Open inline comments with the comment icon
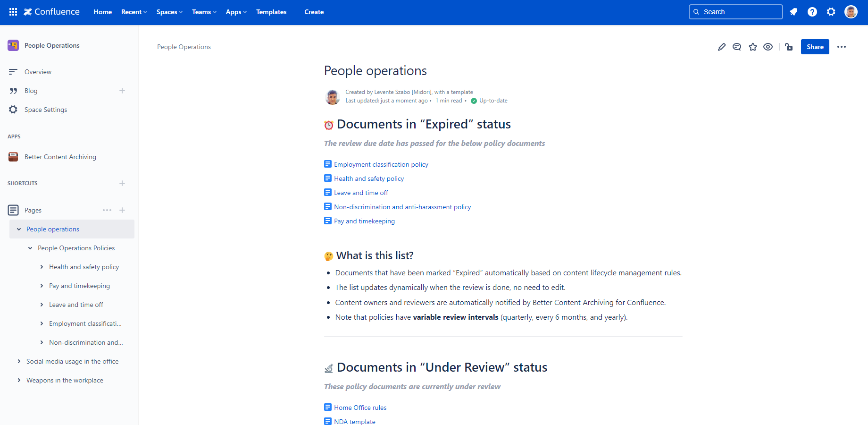868x425 pixels. [x=737, y=47]
